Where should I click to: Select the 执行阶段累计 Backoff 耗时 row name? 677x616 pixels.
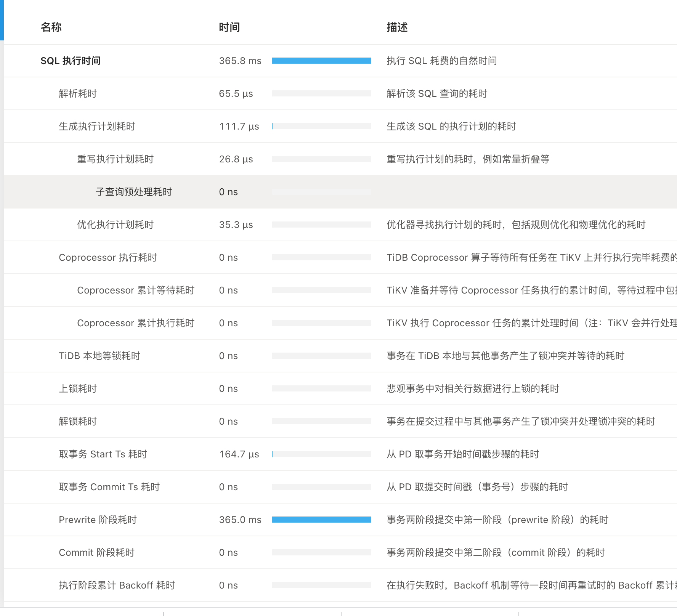(117, 586)
